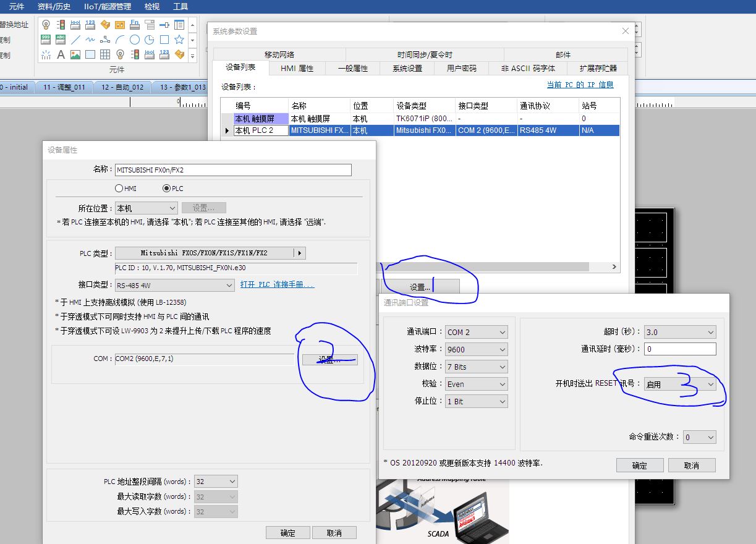Choose the star shape drawing tool

coord(179,40)
